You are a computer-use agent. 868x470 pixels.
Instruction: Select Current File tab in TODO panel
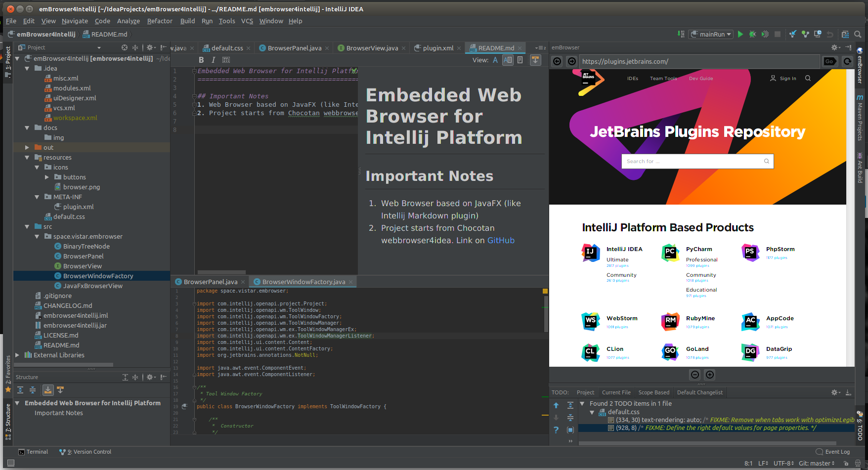(x=616, y=393)
